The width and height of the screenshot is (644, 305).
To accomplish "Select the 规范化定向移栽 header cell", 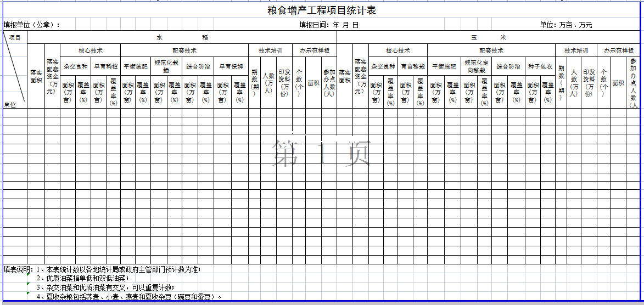I will pyautogui.click(x=475, y=66).
